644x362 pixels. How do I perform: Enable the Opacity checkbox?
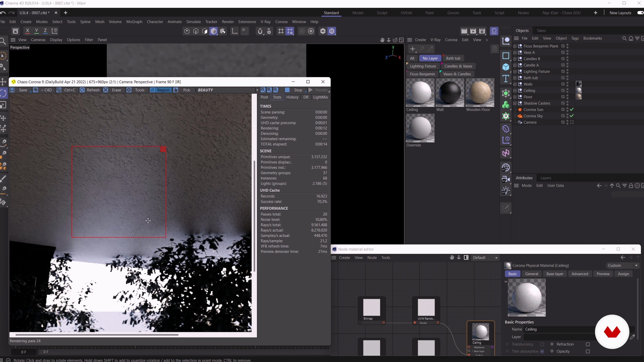(x=588, y=351)
